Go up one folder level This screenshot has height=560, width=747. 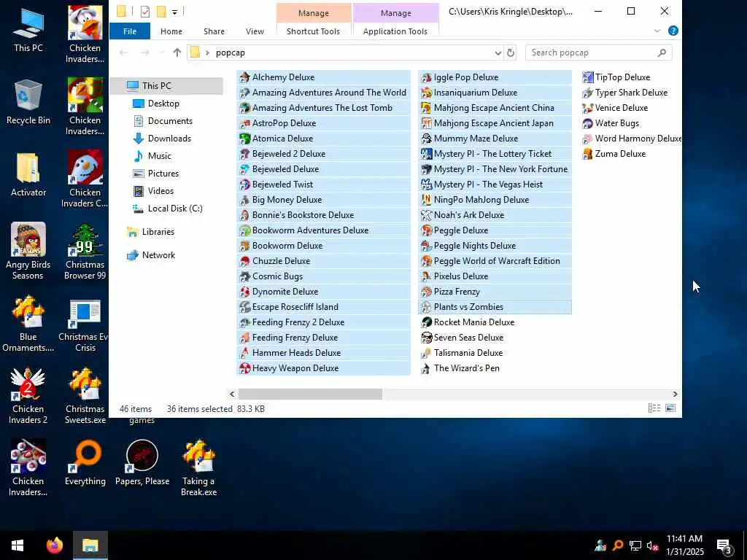click(177, 52)
